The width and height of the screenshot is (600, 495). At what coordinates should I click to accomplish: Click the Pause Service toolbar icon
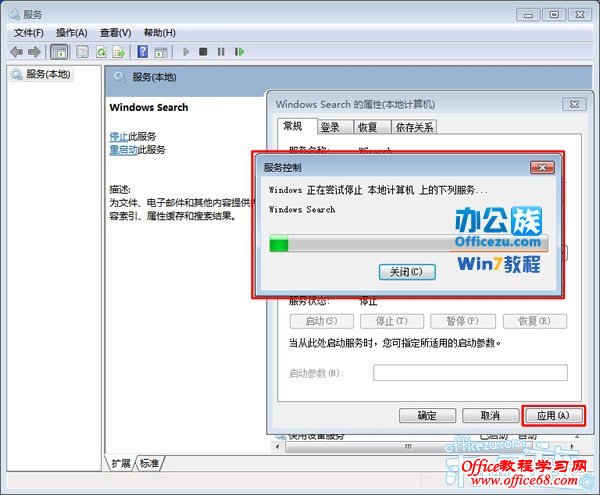pos(221,52)
